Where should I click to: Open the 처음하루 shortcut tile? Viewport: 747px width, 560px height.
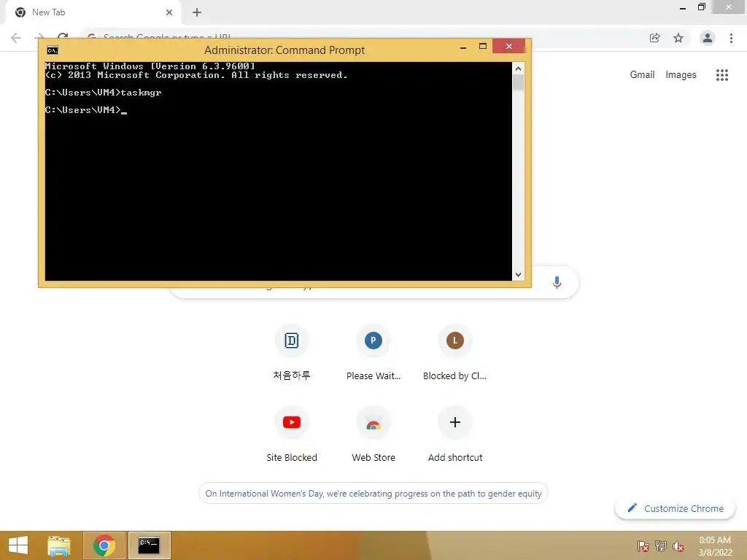(292, 352)
